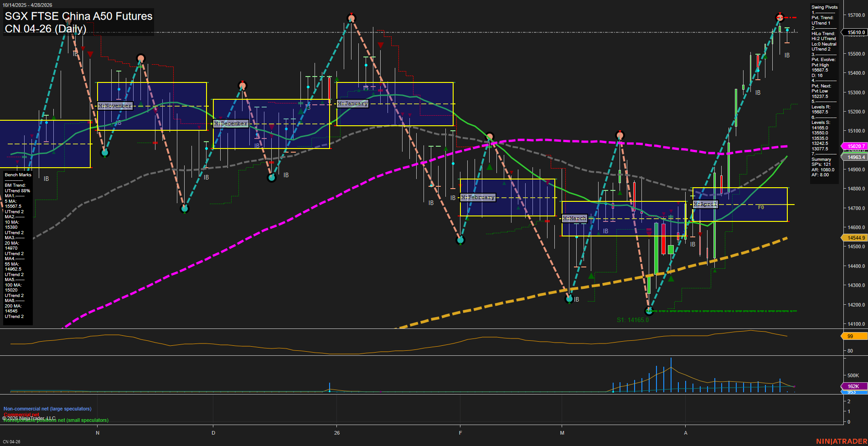Screen dimensions: 868x446
Task: Click the Bench Marks panel header
Action: pos(17,174)
